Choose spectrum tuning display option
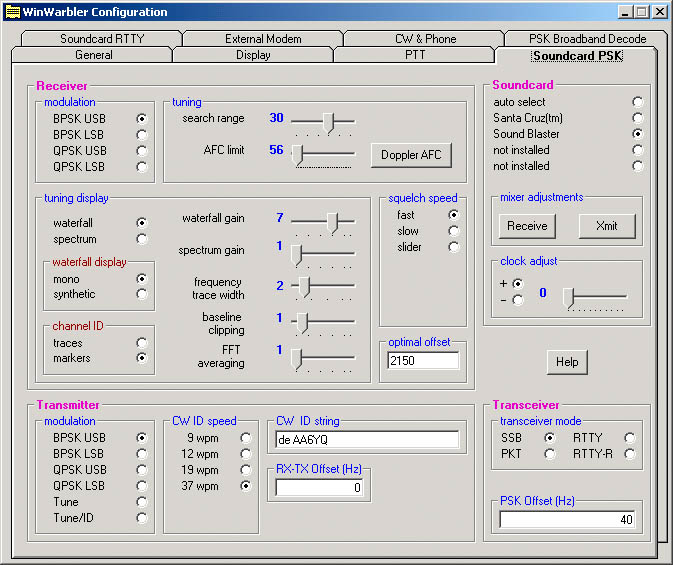Image resolution: width=673 pixels, height=565 pixels. pyautogui.click(x=141, y=239)
